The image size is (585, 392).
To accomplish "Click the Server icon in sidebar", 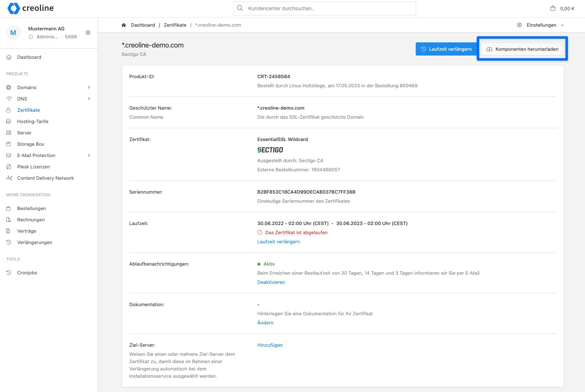I will [x=9, y=133].
